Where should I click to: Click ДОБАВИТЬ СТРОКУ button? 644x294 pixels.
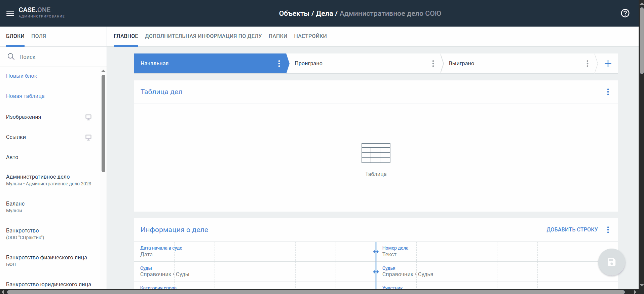(x=572, y=230)
